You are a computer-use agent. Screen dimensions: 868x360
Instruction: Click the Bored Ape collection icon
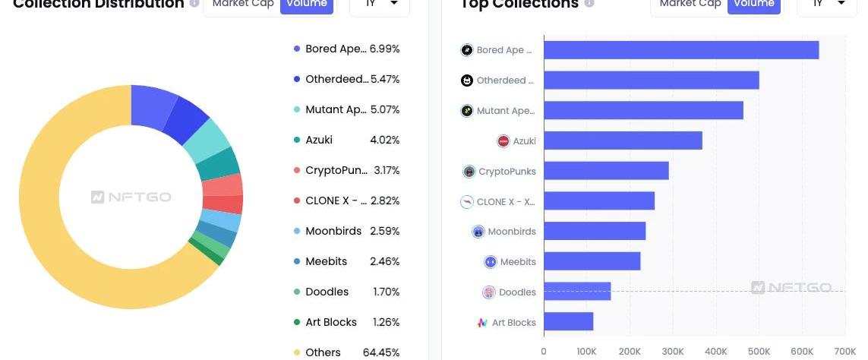[x=467, y=50]
